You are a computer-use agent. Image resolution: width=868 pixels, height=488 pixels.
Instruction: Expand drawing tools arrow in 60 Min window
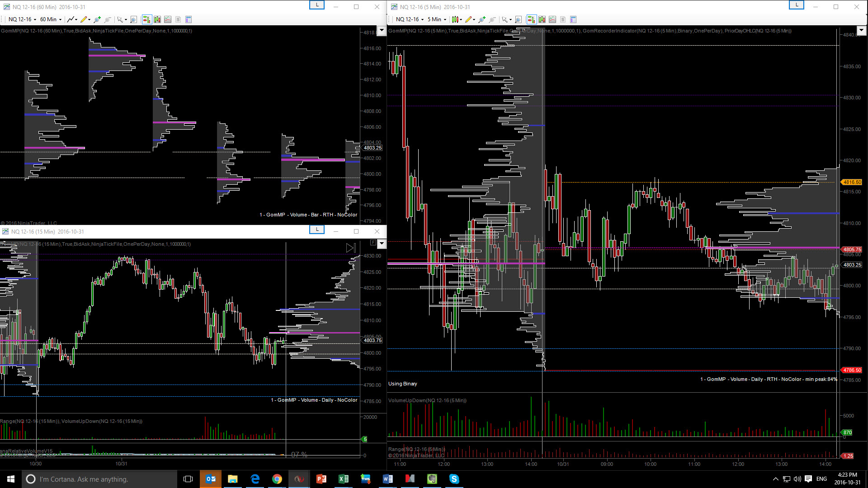point(89,19)
